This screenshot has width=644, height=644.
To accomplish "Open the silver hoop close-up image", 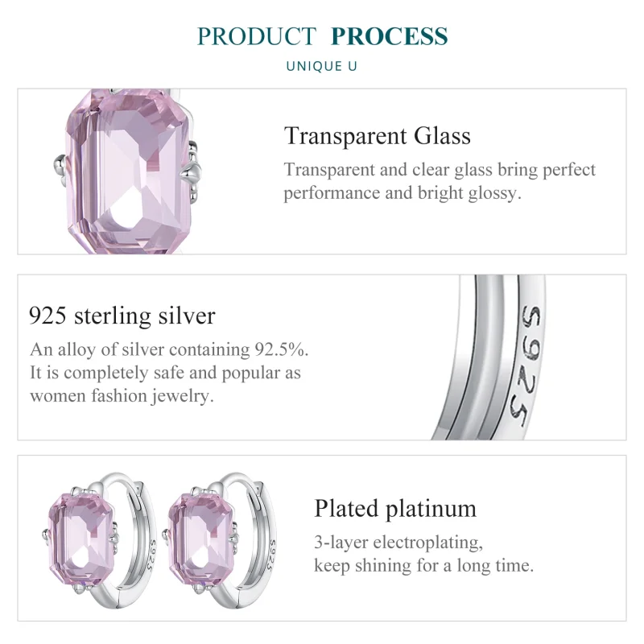I will pyautogui.click(x=515, y=357).
